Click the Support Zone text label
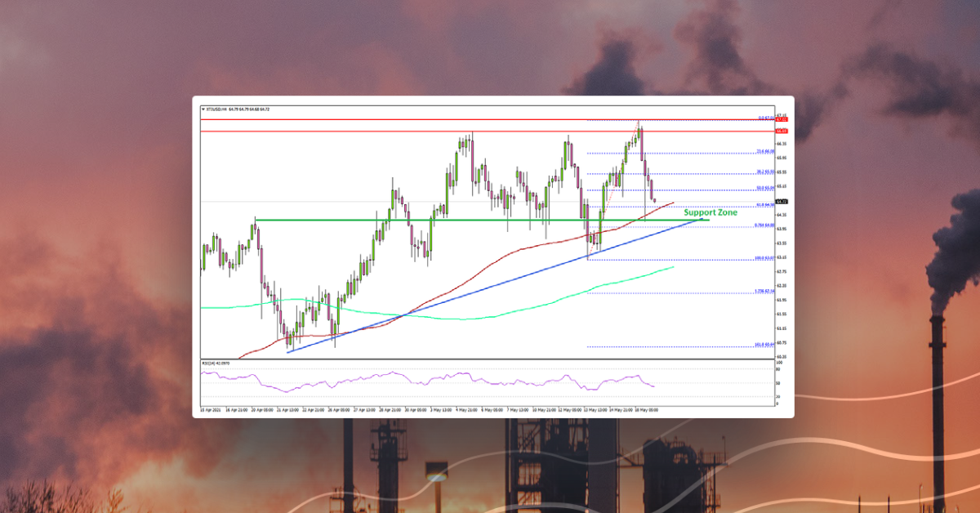The width and height of the screenshot is (980, 513). (709, 212)
